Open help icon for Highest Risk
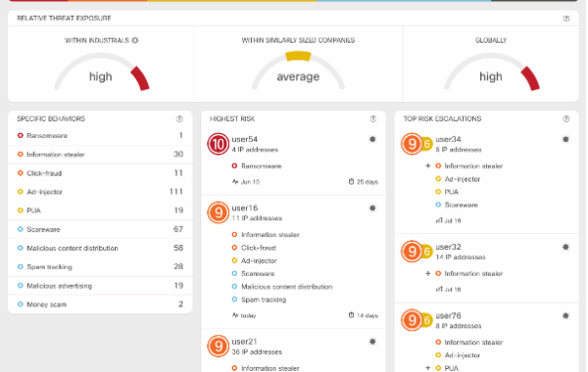 (x=373, y=118)
